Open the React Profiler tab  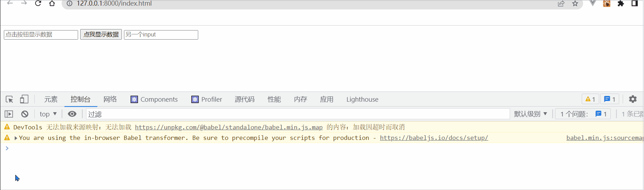[207, 99]
